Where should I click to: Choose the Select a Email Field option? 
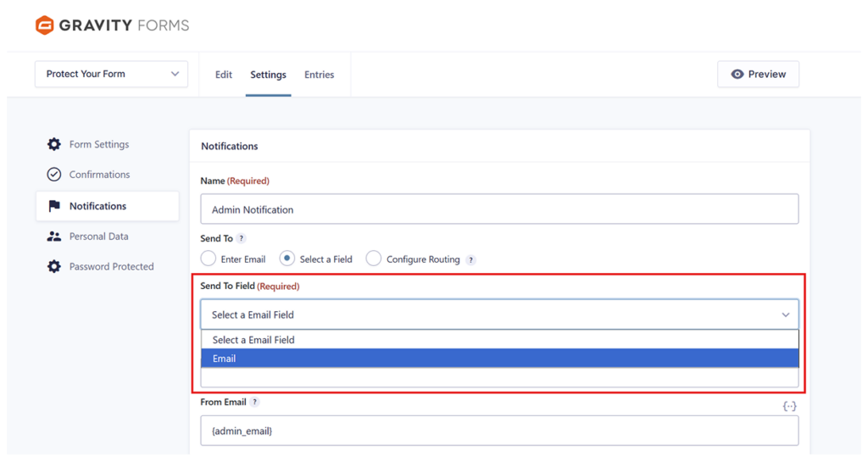499,340
